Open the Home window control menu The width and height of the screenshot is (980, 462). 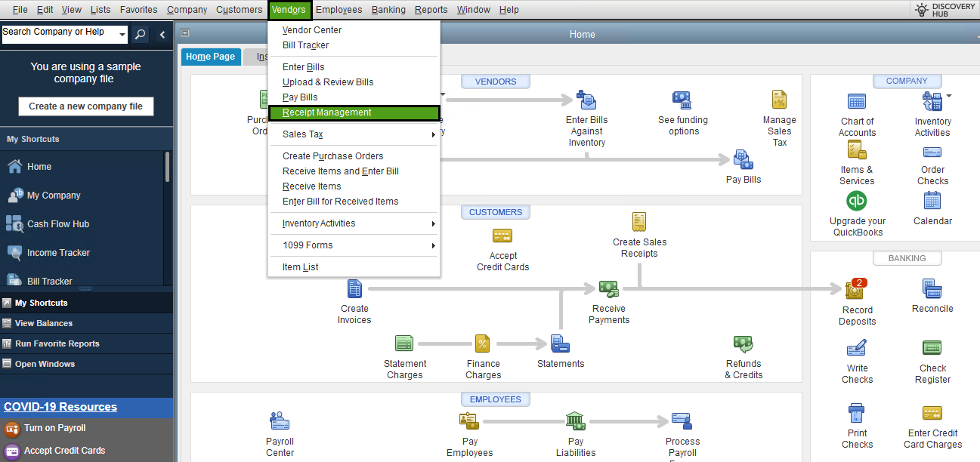click(185, 33)
